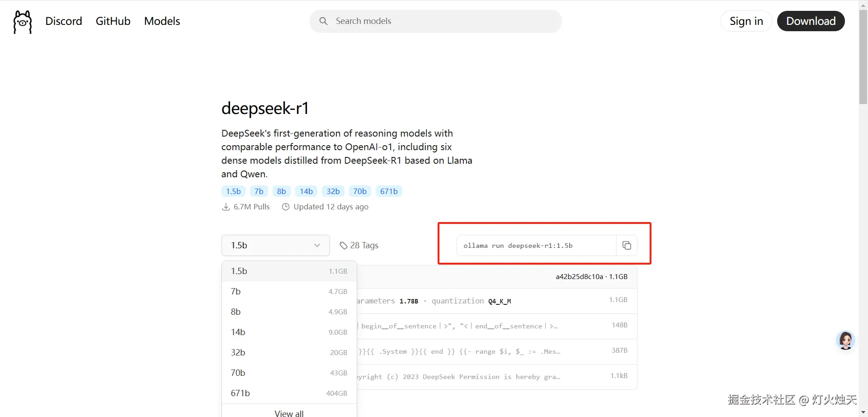Click the download icon next to 6.7M Pulls
868x417 pixels.
point(226,207)
